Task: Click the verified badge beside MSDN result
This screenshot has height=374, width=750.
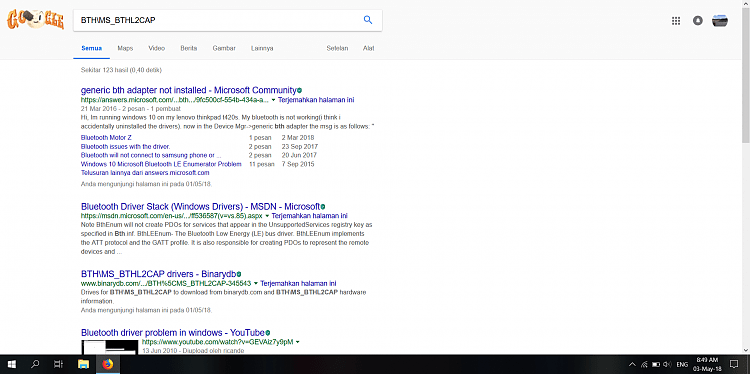Action: pos(323,207)
